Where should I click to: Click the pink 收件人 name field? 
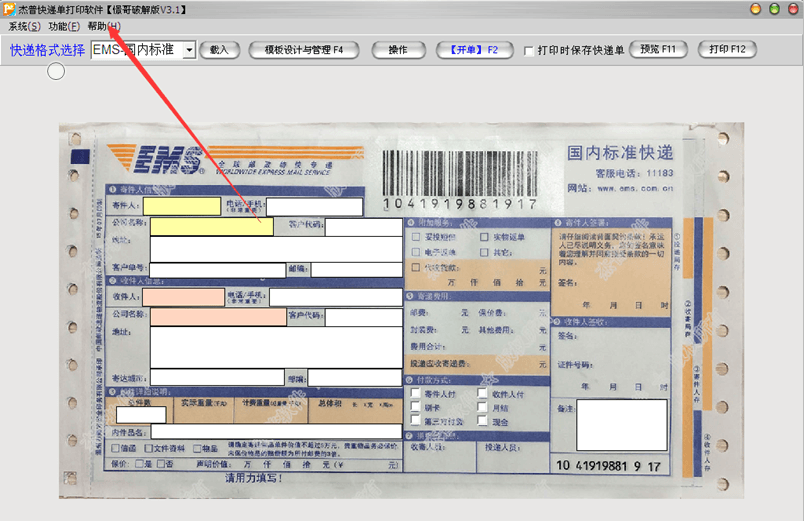(184, 297)
